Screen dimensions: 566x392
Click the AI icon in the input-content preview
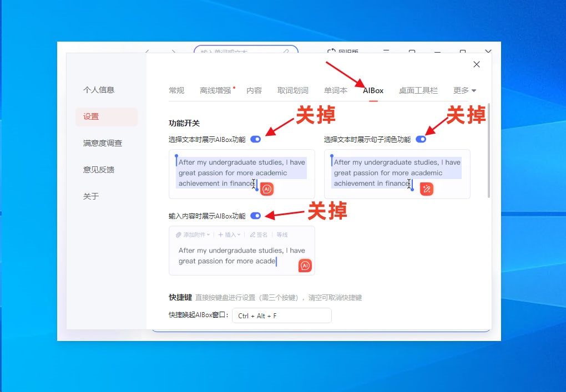(305, 266)
